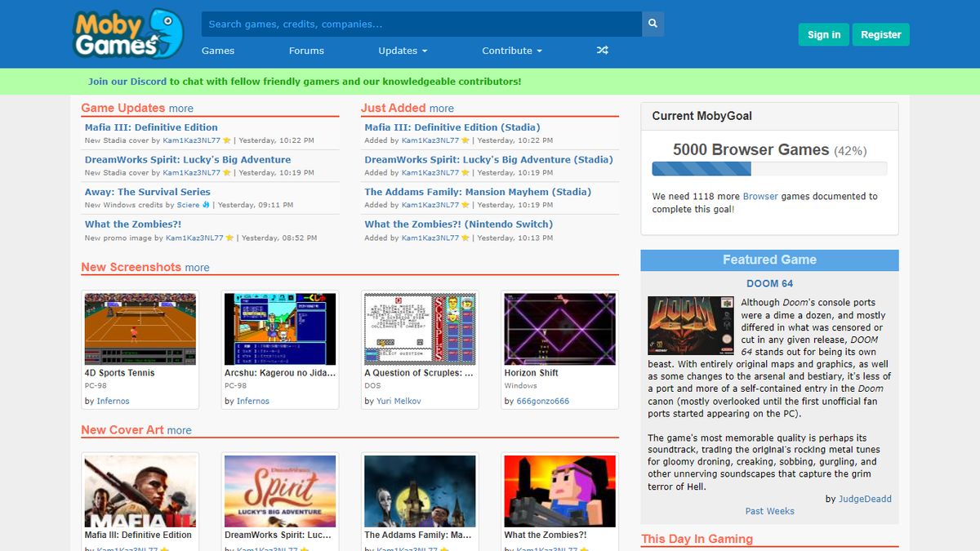
Task: Open the DOOM 64 featured game link
Action: pos(769,283)
